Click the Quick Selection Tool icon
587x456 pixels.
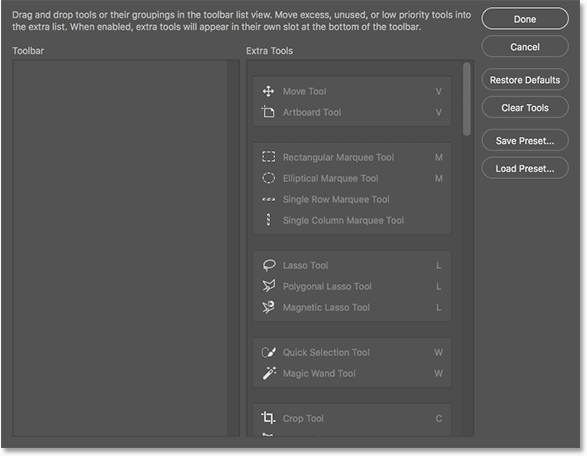[268, 352]
